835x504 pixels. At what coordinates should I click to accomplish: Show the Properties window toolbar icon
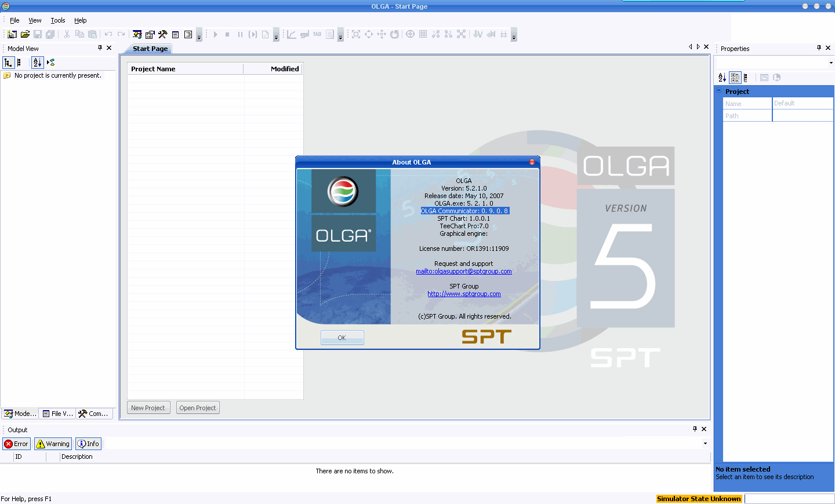coord(150,35)
